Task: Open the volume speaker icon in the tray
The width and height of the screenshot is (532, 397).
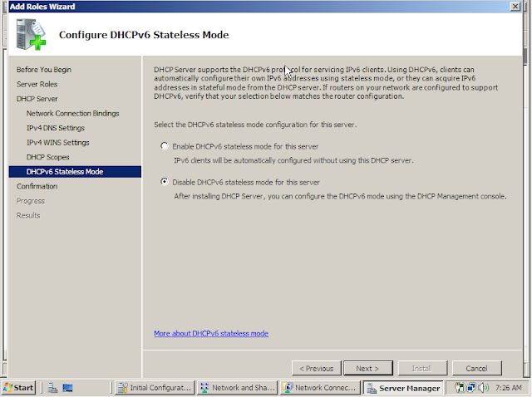Action: [483, 388]
